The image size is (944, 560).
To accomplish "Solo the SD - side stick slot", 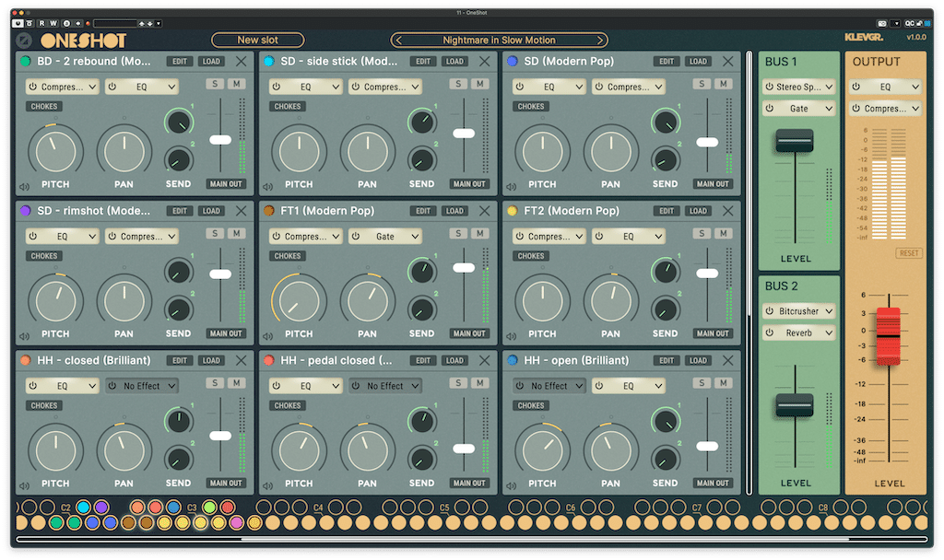I will [x=458, y=83].
